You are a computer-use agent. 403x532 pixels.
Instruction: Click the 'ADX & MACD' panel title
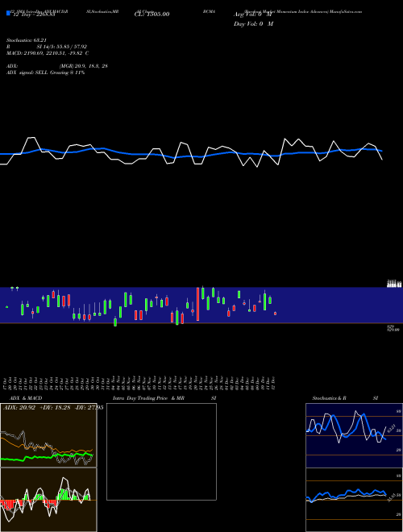coord(26,398)
